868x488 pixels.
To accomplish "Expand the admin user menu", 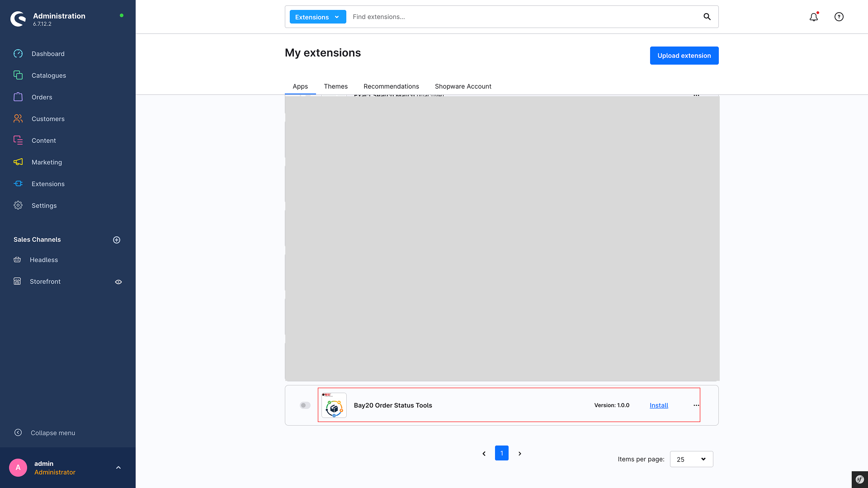I will (118, 468).
